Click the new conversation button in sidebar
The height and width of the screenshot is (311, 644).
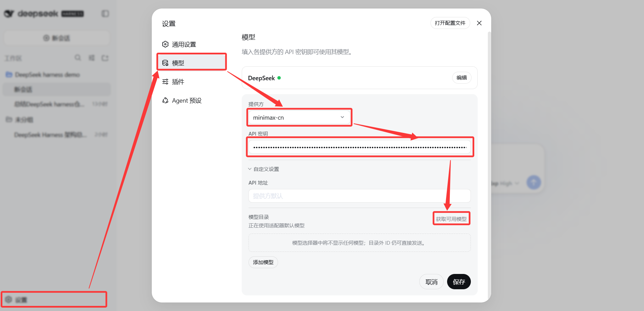57,38
